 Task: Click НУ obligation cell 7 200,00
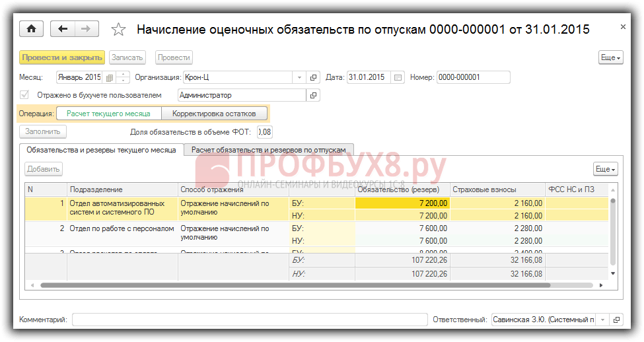tap(402, 215)
